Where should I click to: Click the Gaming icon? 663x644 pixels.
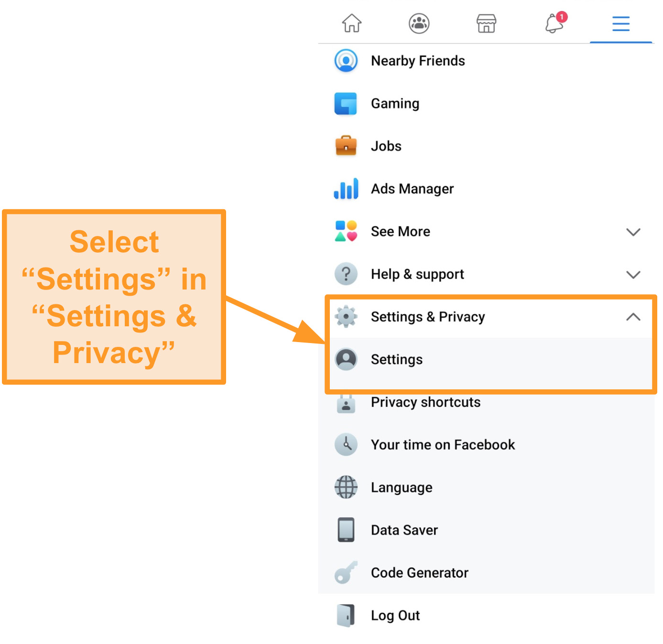pyautogui.click(x=346, y=104)
